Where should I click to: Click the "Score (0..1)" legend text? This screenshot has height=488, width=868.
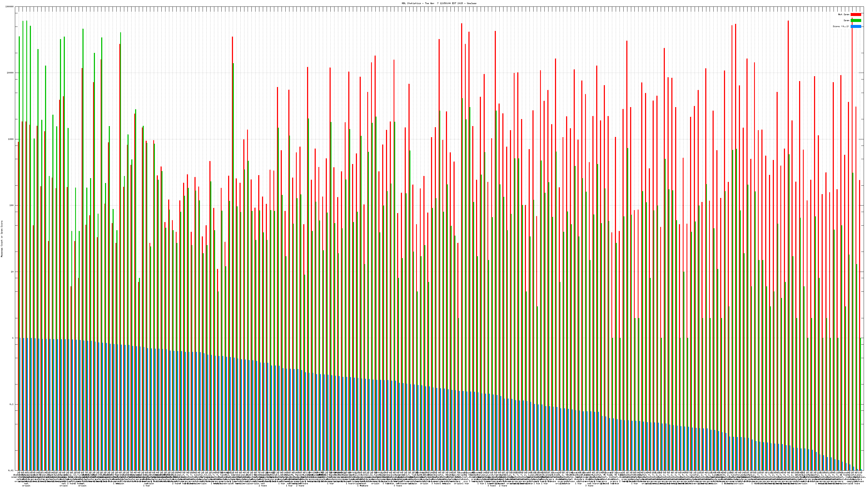point(841,26)
